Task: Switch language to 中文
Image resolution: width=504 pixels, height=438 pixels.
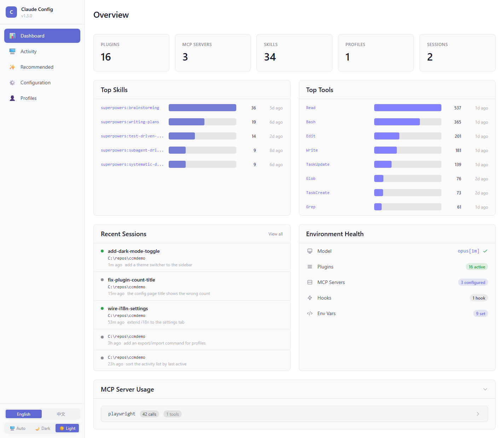Action: (x=61, y=414)
